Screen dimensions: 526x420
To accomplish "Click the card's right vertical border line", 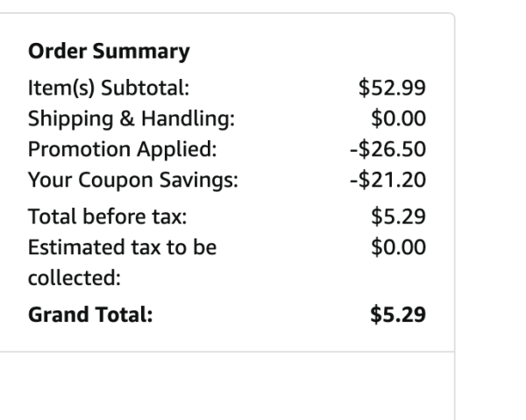I will tap(454, 215).
